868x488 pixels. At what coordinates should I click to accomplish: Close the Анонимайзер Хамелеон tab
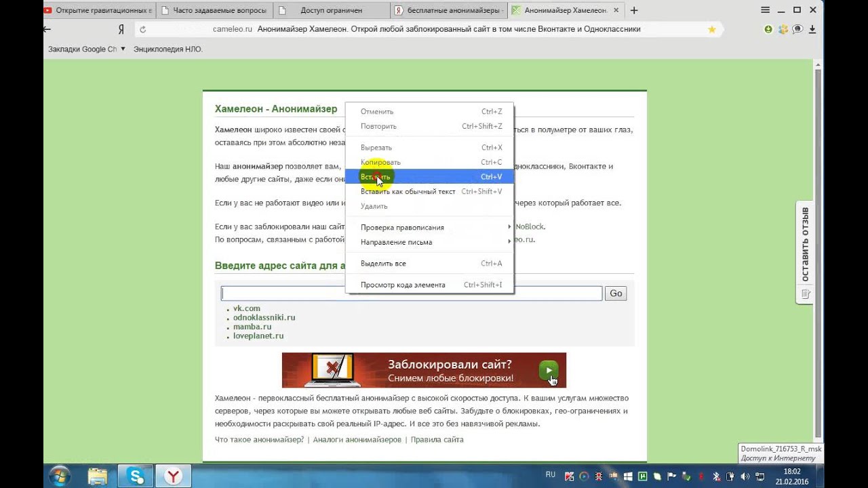click(x=617, y=10)
